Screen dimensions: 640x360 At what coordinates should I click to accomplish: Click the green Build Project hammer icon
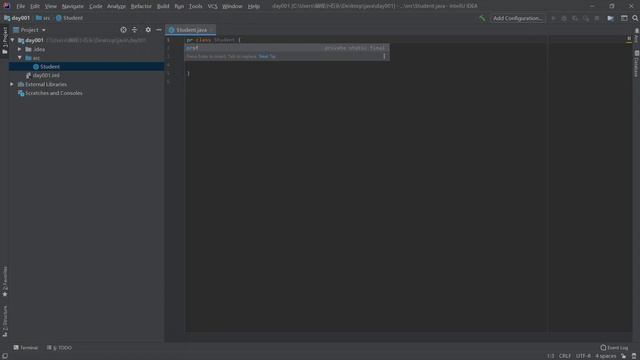pos(482,18)
